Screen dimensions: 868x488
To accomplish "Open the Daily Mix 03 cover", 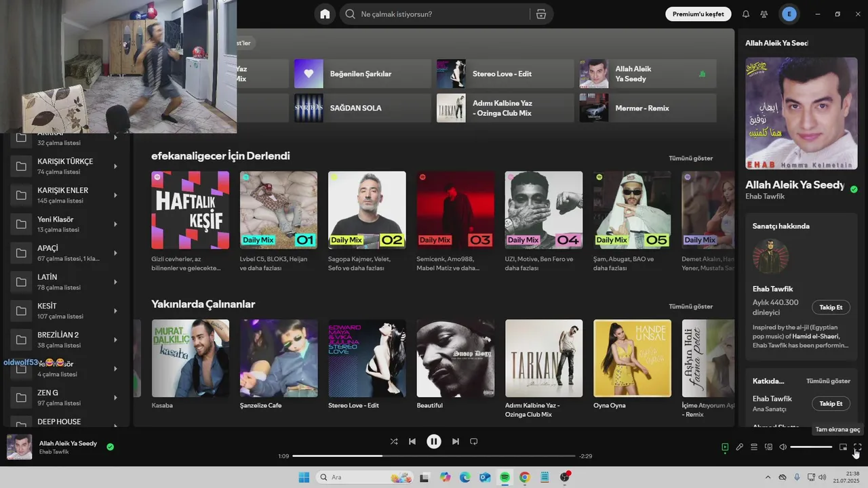I will tap(456, 210).
